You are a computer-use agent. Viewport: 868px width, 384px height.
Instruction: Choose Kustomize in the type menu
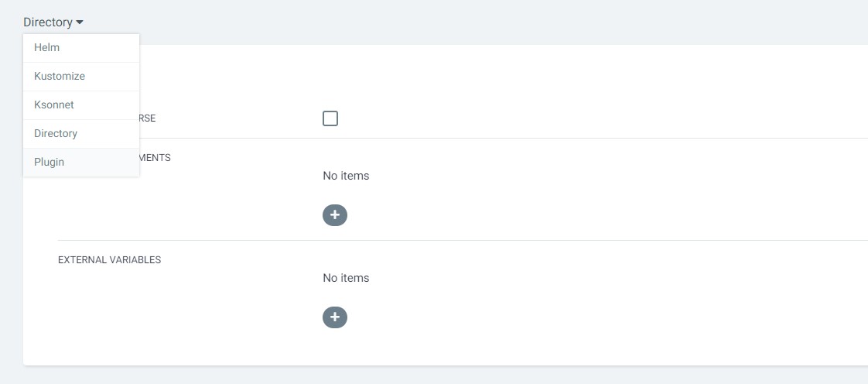click(60, 77)
